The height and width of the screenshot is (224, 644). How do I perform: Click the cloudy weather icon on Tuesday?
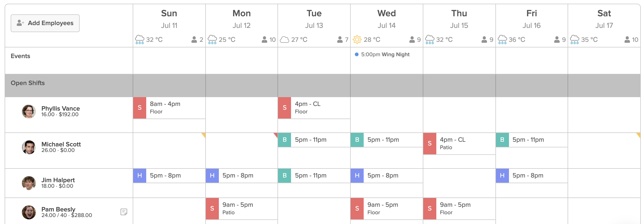[x=284, y=40]
